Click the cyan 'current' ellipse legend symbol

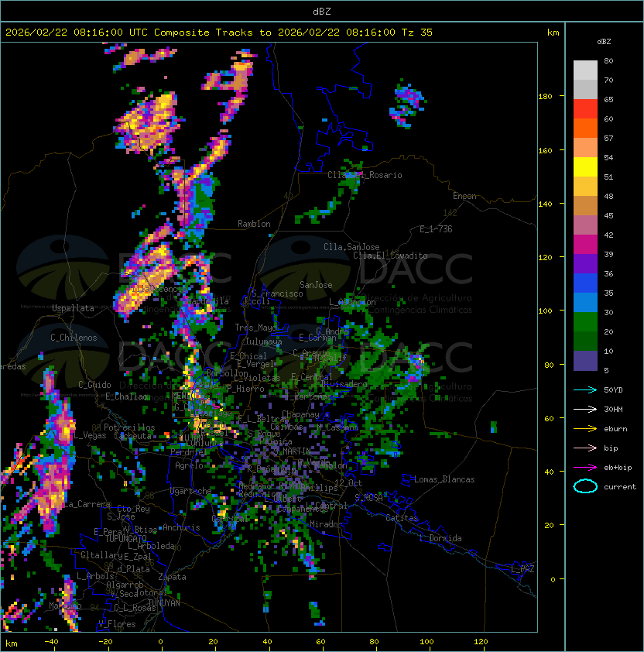point(585,486)
